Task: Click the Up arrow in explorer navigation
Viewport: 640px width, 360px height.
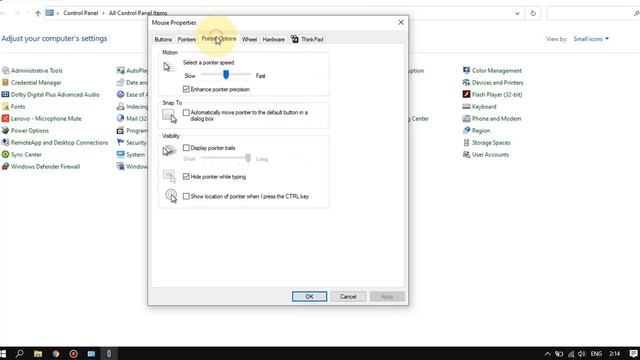Action: tap(38, 13)
